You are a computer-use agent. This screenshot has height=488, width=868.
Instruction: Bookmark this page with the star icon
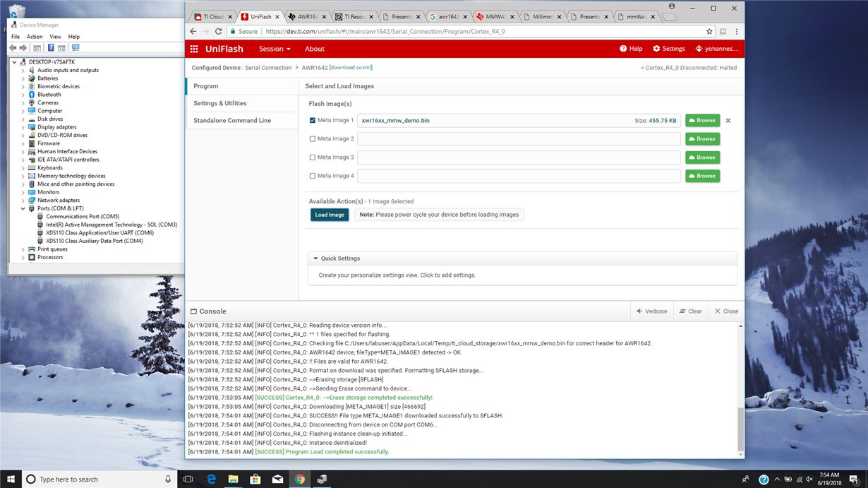pyautogui.click(x=709, y=31)
